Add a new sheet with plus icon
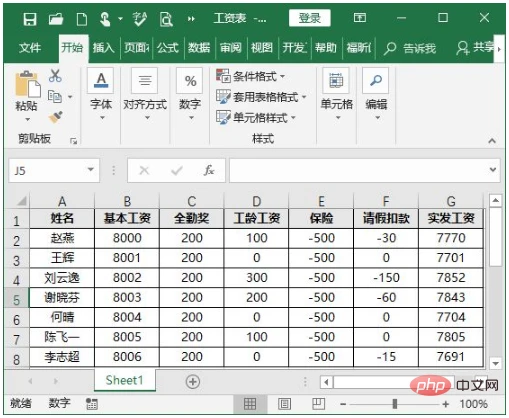 pos(193,381)
